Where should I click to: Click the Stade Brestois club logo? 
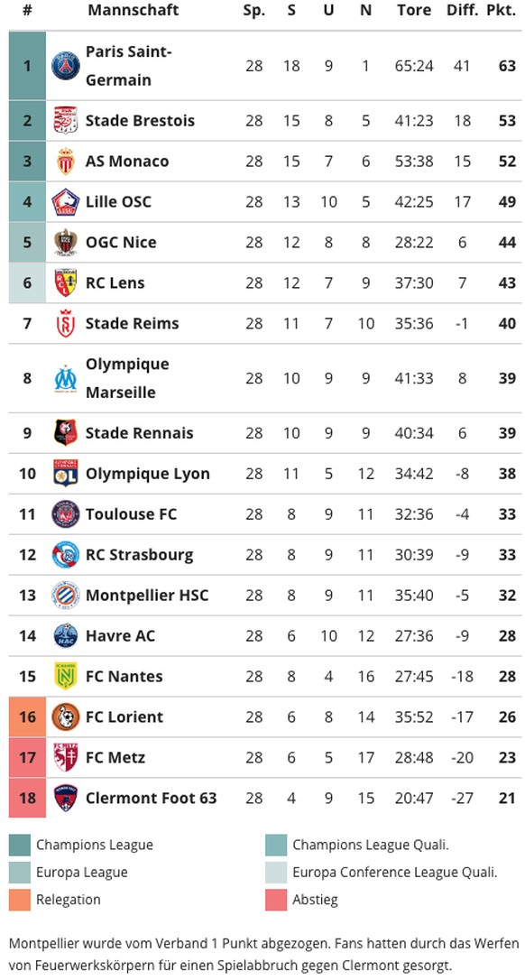point(66,121)
